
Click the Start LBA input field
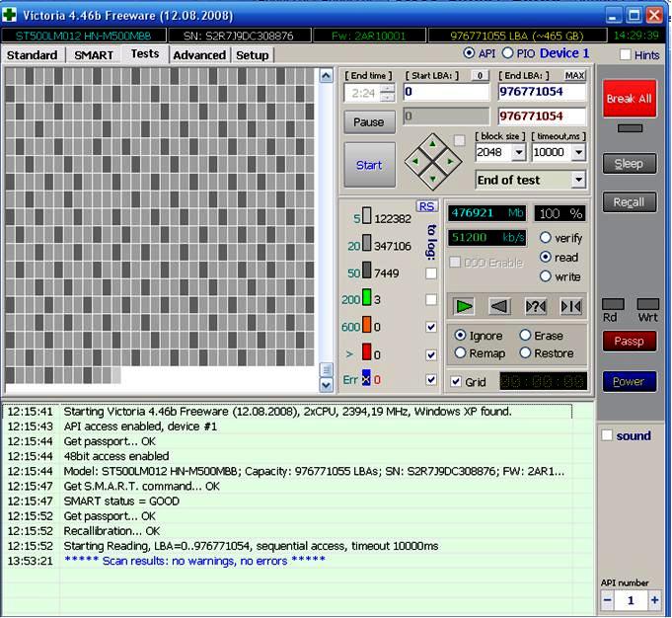point(446,92)
